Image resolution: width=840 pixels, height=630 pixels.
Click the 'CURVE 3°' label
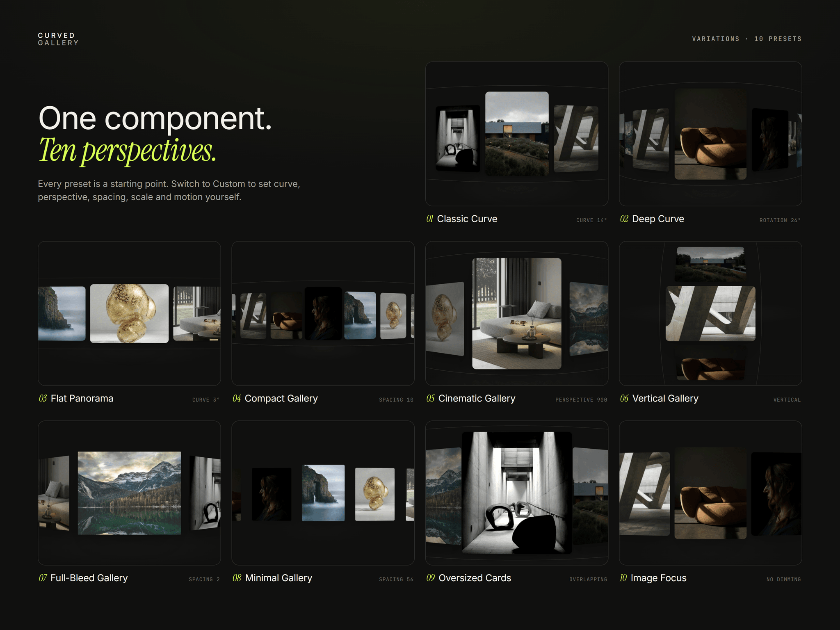pyautogui.click(x=206, y=400)
